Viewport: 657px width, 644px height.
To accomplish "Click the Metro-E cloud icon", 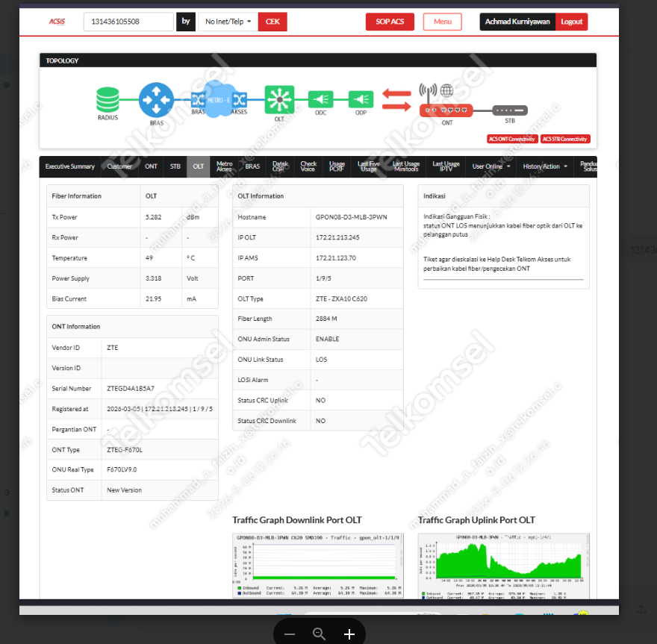I will 218,100.
